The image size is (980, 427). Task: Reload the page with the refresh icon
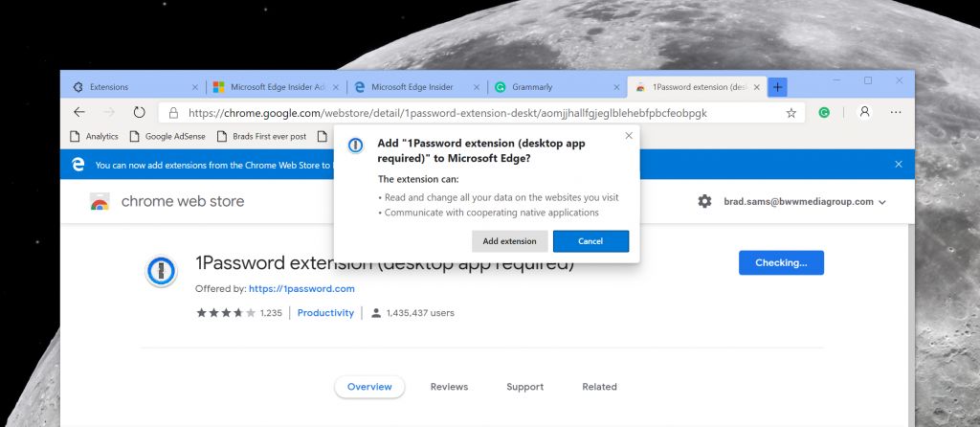[139, 113]
